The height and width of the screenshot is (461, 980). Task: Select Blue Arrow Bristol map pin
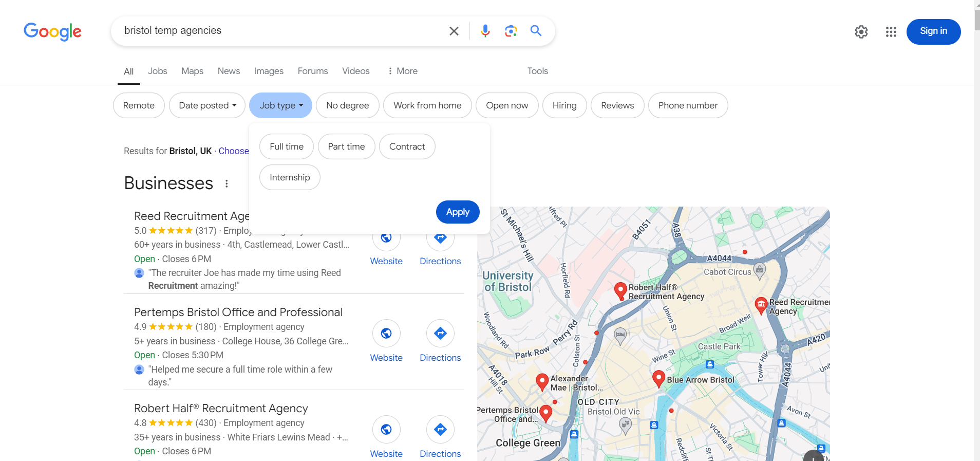tap(658, 379)
